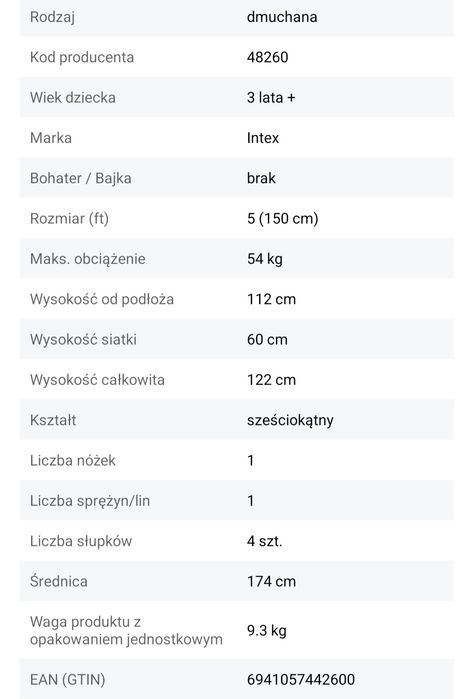
Task: Click the Rozmiar value 5 (150 cm)
Action: click(x=283, y=218)
